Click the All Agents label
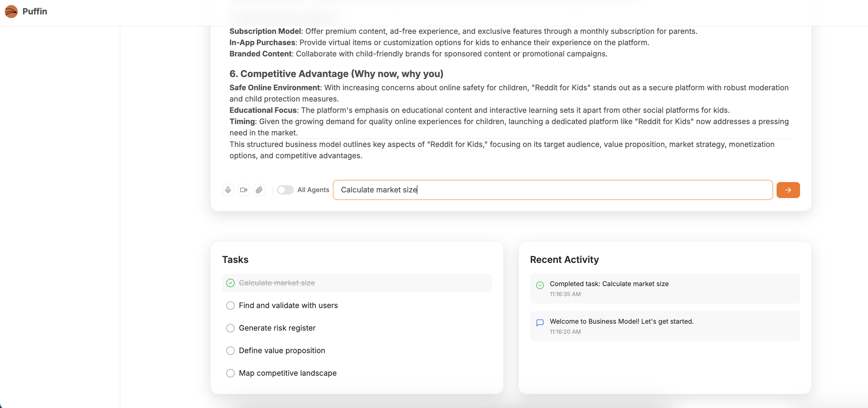This screenshot has width=868, height=408. tap(313, 190)
